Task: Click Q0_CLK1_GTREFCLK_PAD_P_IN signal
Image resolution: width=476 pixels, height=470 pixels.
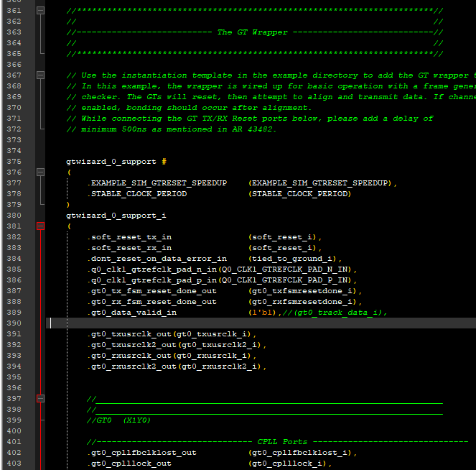Action: coord(285,280)
